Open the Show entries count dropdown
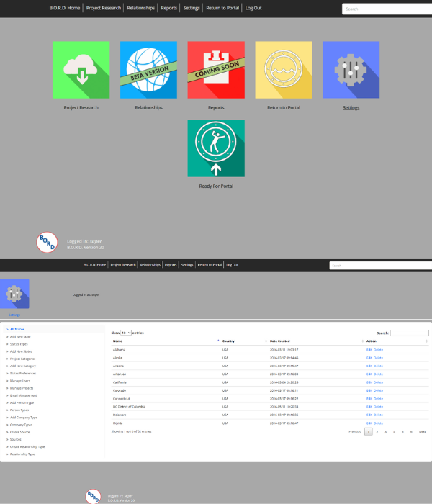 [126, 333]
